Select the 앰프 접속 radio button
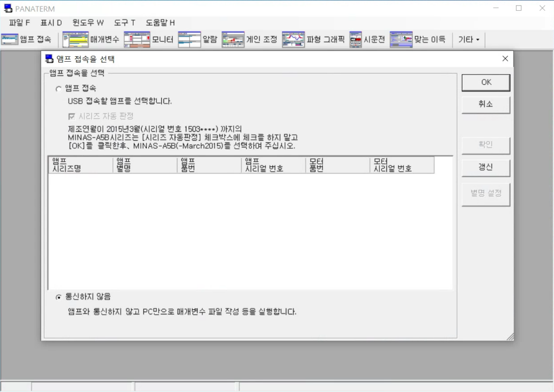Screen dimensions: 554x392 coord(58,89)
